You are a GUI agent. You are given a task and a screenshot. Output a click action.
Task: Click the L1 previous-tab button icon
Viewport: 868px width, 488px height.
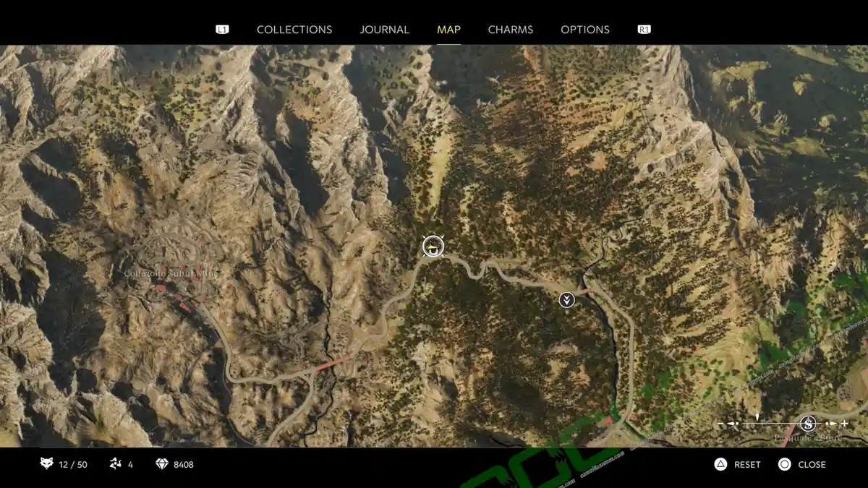[222, 30]
